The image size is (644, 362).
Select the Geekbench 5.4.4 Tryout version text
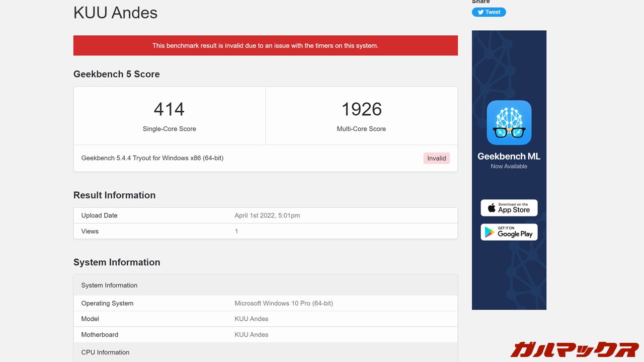[x=152, y=158]
